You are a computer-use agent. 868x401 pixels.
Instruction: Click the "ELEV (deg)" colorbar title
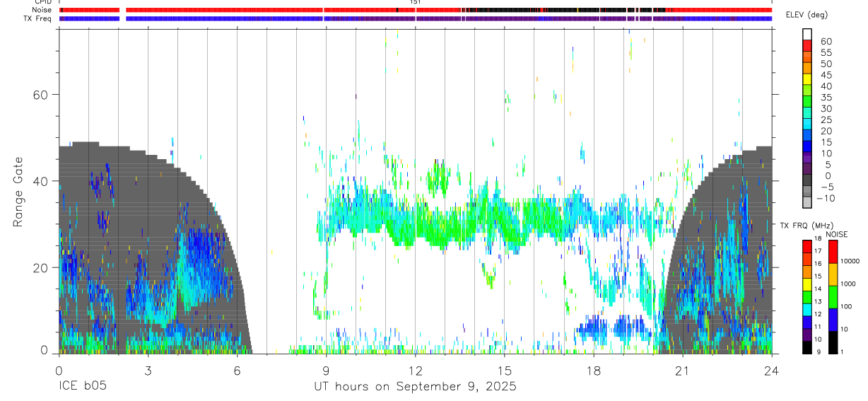[807, 15]
